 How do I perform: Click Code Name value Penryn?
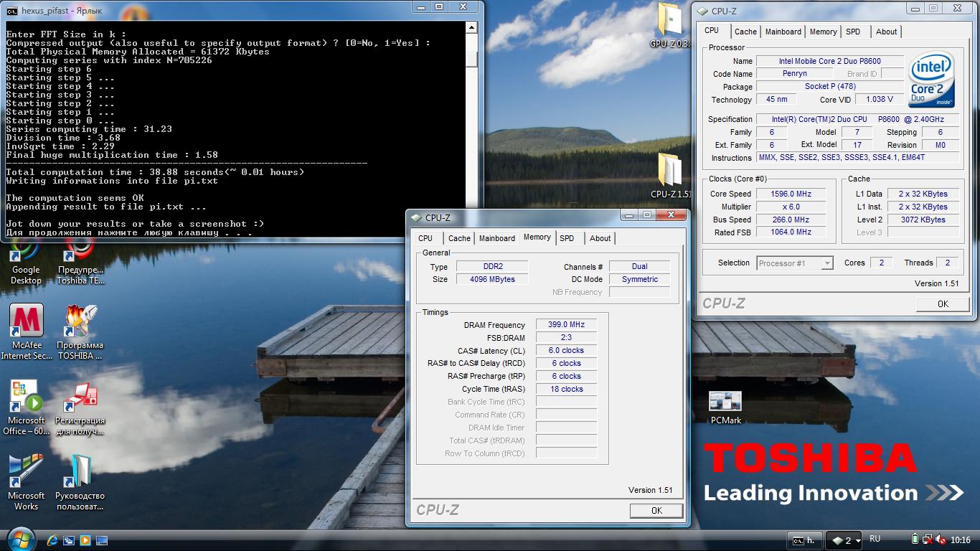point(795,74)
